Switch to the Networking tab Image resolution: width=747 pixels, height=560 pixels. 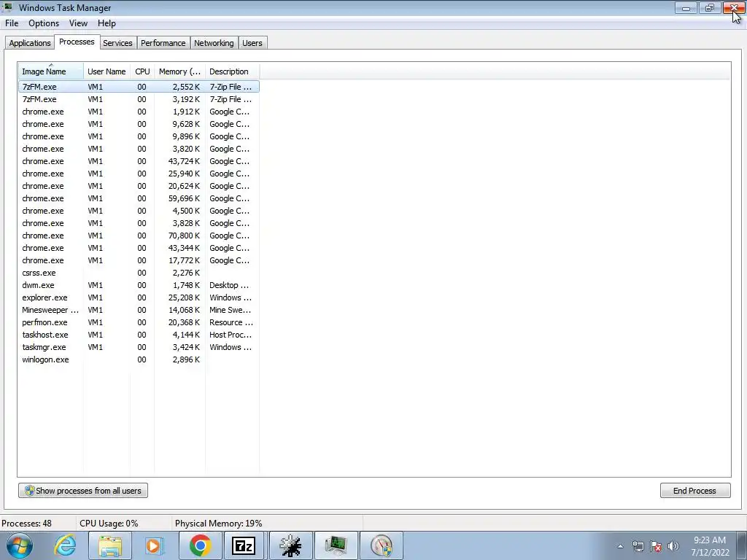(214, 43)
